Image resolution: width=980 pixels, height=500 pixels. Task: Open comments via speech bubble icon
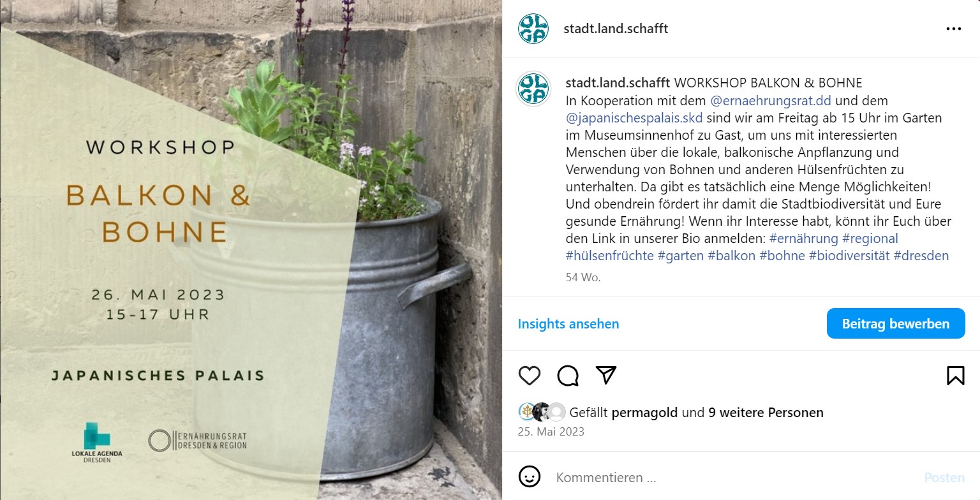tap(567, 376)
